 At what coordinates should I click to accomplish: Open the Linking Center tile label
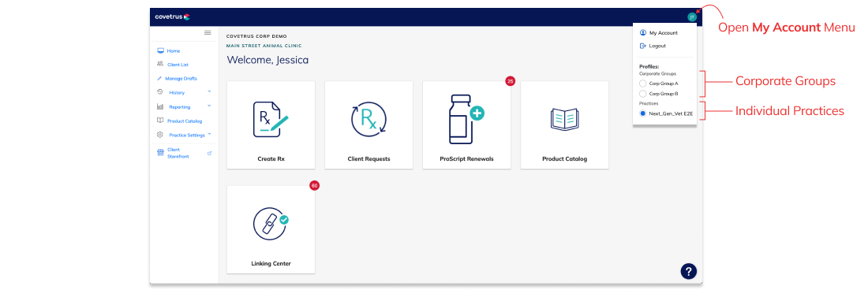click(x=271, y=263)
